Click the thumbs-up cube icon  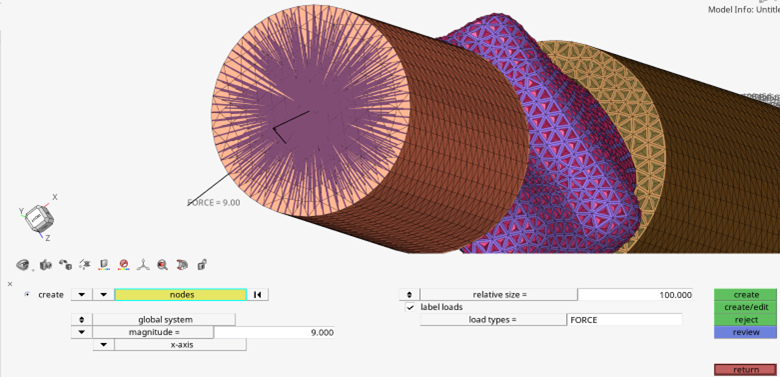[46, 265]
